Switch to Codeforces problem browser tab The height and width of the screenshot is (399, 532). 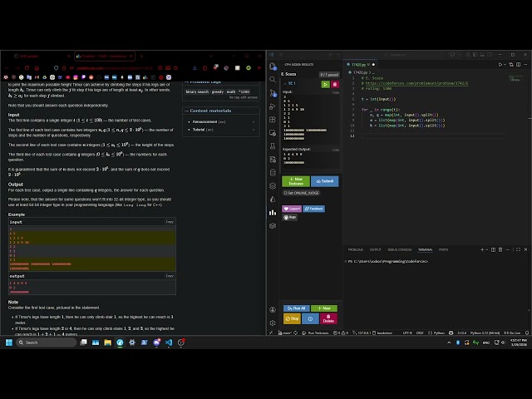[x=104, y=57]
